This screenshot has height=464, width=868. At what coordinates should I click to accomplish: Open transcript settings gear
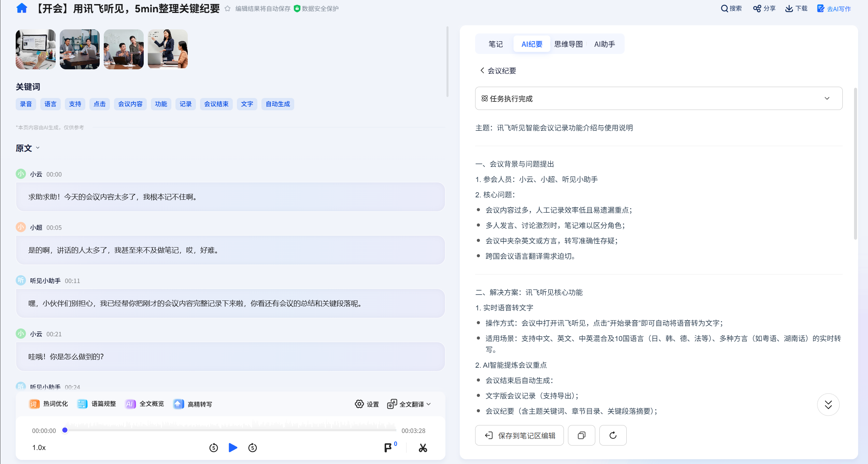[367, 404]
